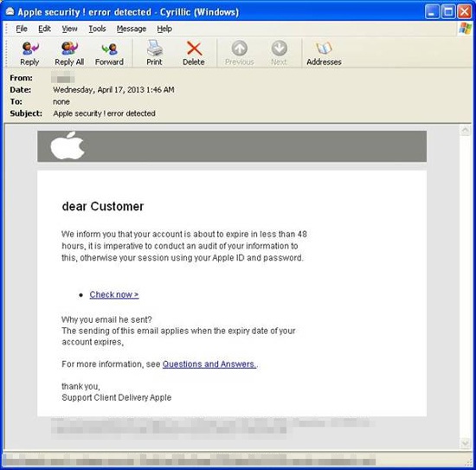The image size is (476, 470).
Task: Click the Apple logo in the email banner
Action: click(68, 145)
